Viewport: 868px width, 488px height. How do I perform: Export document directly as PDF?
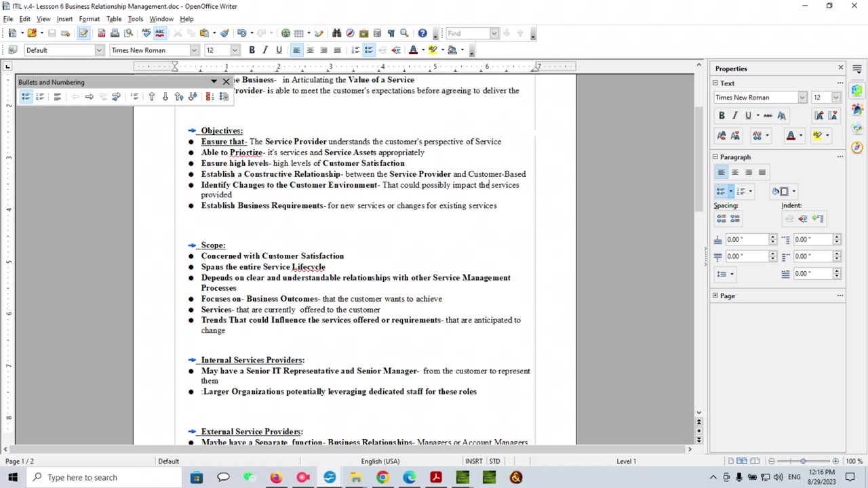click(102, 33)
